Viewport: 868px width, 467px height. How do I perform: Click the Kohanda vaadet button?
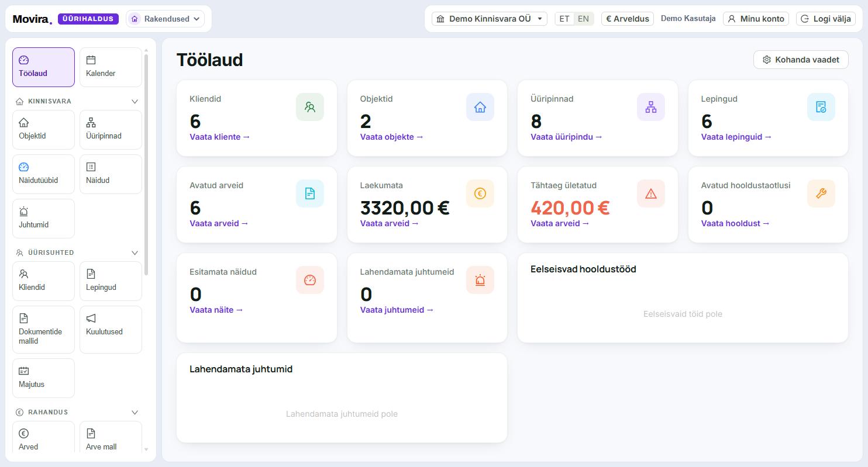pyautogui.click(x=801, y=60)
